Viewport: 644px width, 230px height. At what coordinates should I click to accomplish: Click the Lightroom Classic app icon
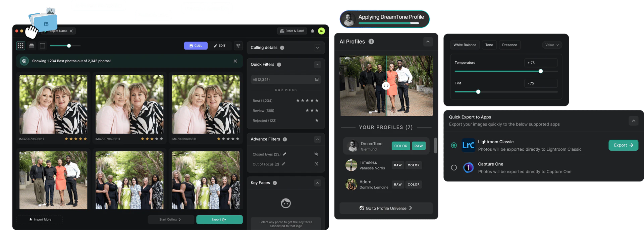(468, 145)
